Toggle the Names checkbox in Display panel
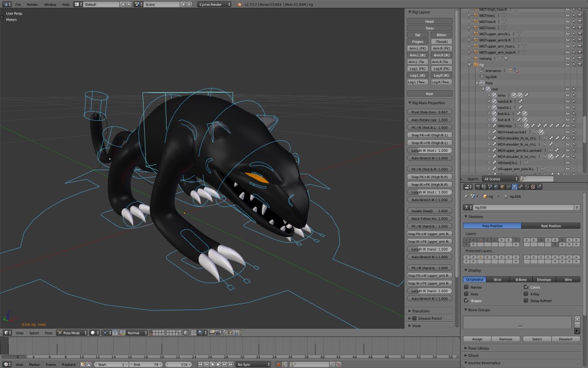 pos(467,286)
